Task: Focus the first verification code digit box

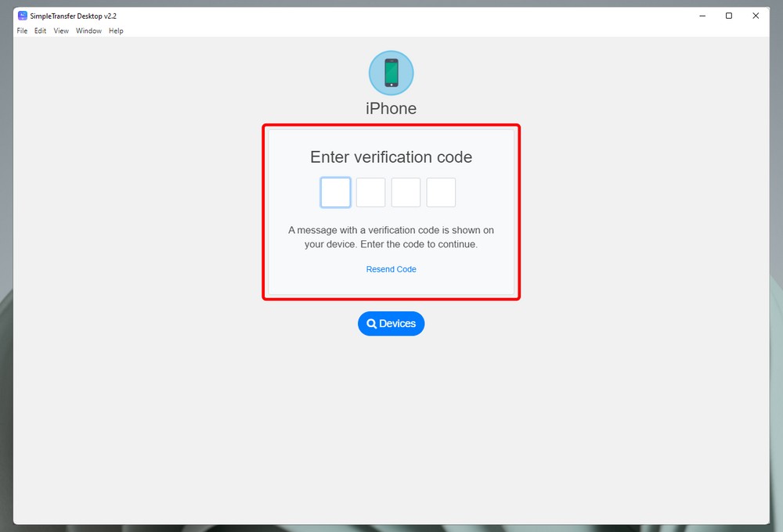Action: tap(336, 192)
